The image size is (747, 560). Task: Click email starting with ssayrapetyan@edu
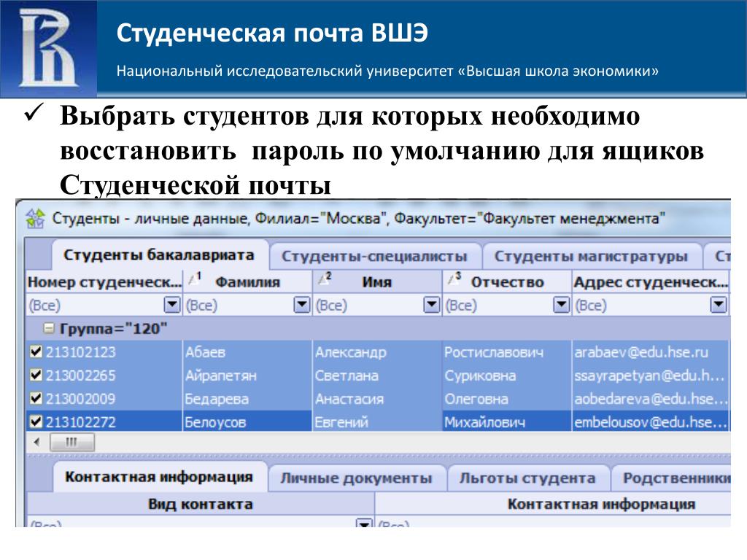[x=649, y=376]
